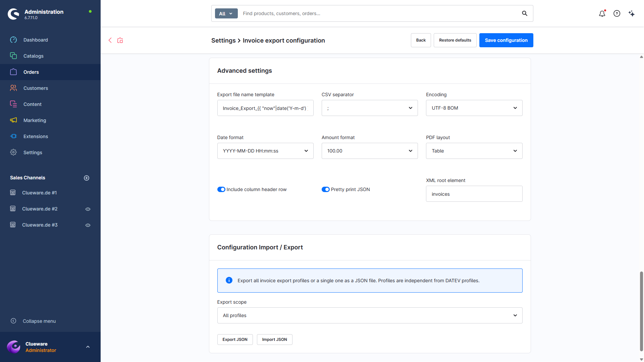
Task: Toggle Include column header row switch
Action: pos(221,189)
